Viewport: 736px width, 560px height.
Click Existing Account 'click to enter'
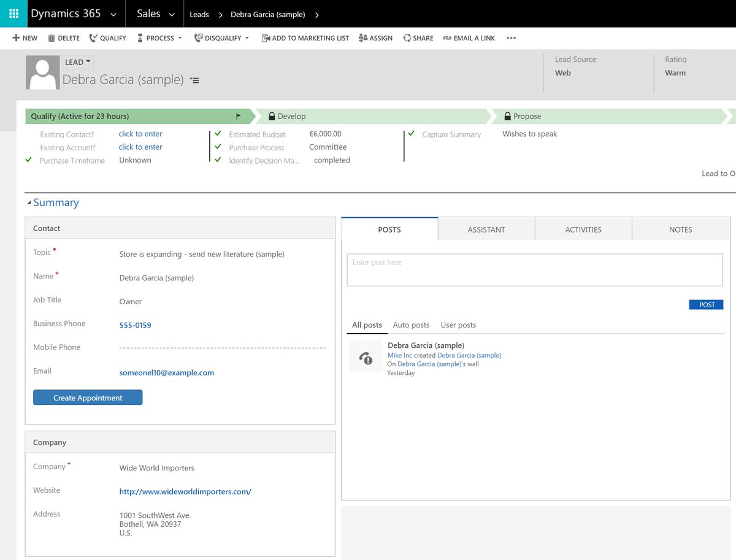140,147
